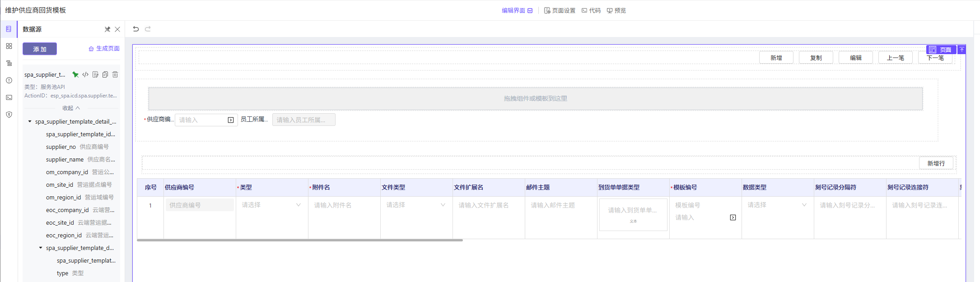
Task: Click the redo arrow icon
Action: (148, 29)
